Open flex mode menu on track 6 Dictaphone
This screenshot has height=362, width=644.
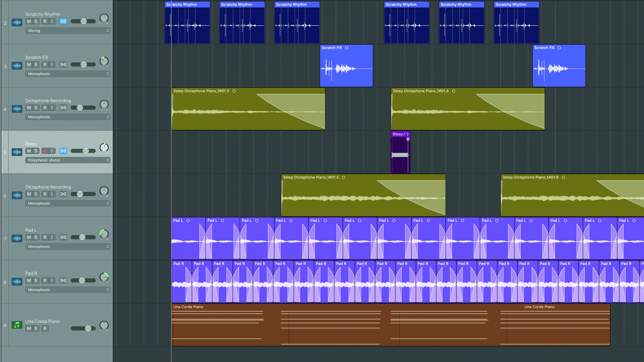pos(68,203)
